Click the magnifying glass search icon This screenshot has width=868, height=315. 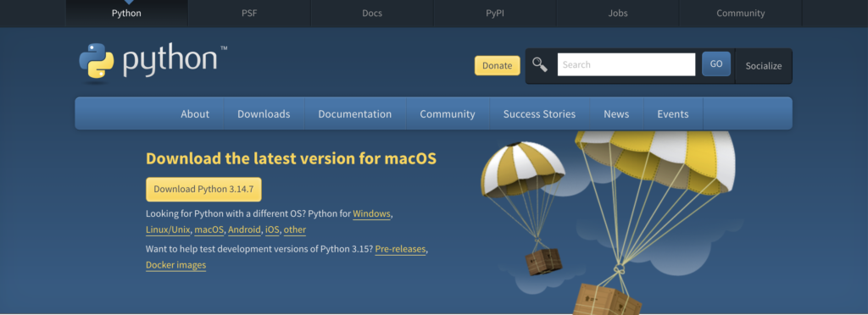(x=540, y=64)
